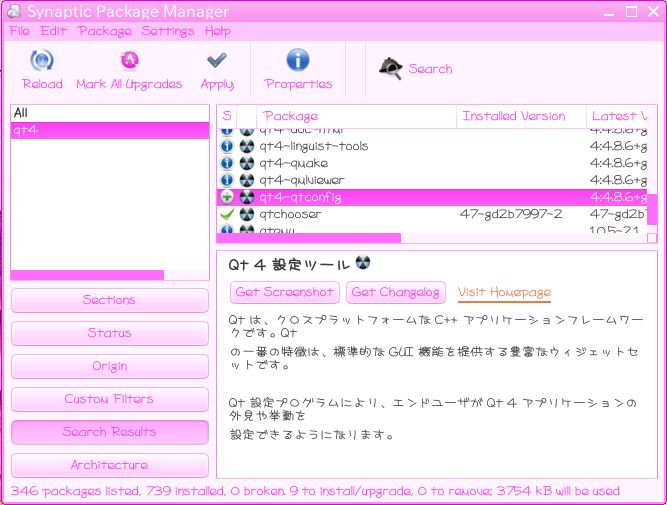The image size is (667, 505).
Task: Click the emblem next to the description title
Action: click(x=363, y=262)
